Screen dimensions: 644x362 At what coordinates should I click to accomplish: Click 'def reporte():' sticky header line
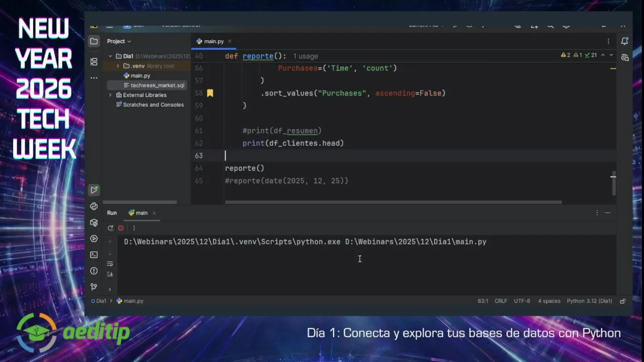pyautogui.click(x=256, y=56)
